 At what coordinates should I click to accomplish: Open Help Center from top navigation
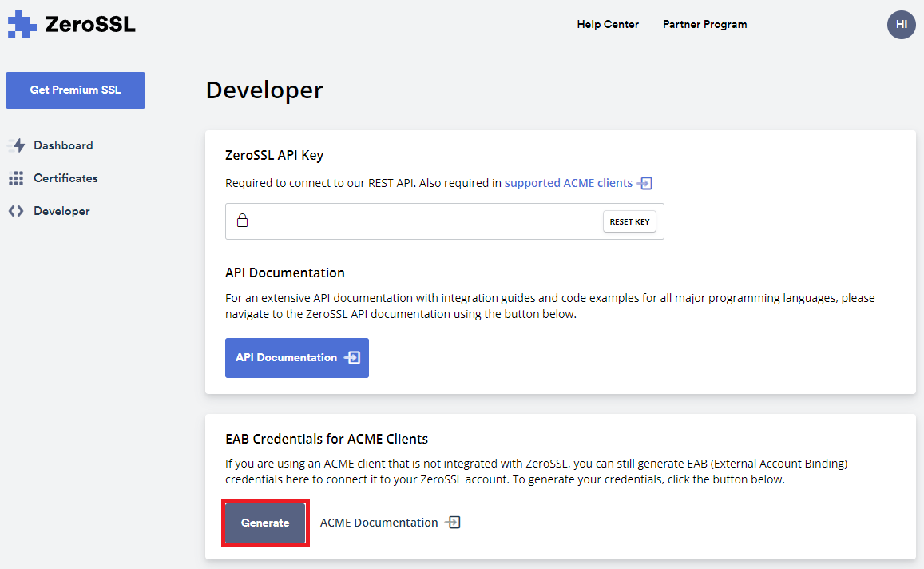[608, 24]
